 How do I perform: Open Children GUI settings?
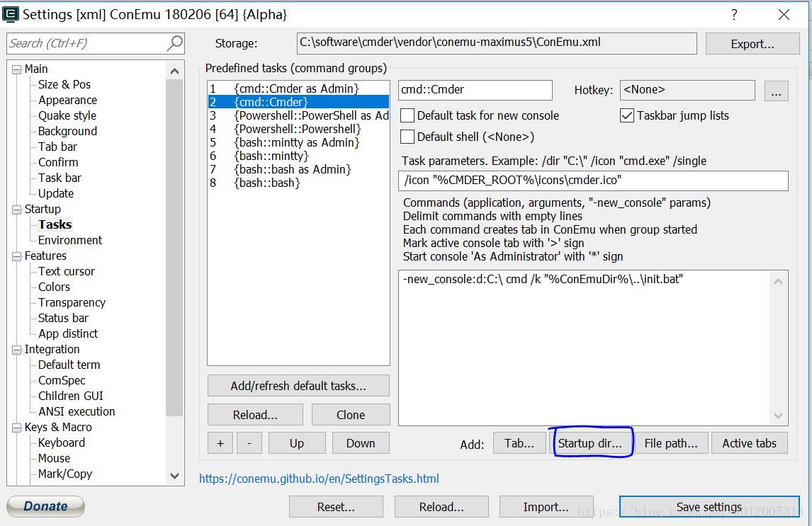coord(70,396)
